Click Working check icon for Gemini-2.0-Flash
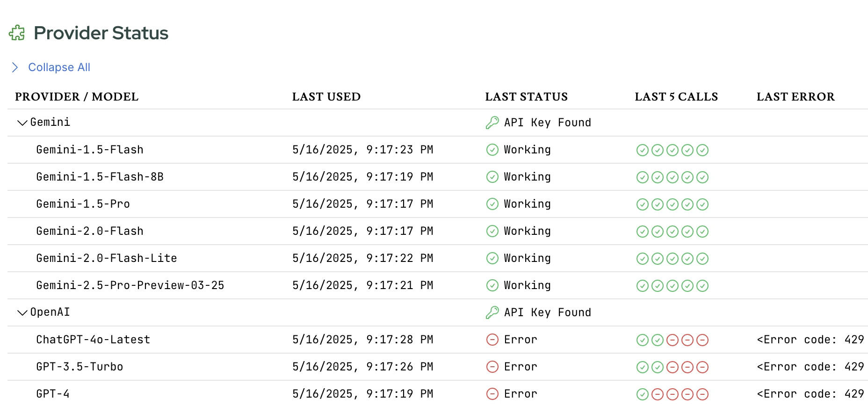868x406 pixels. click(x=492, y=231)
